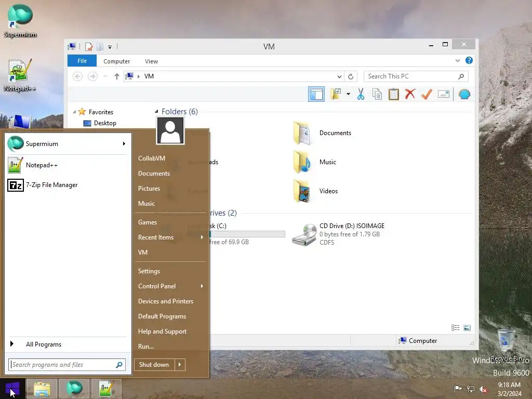The height and width of the screenshot is (399, 532).
Task: Click the Search This PC field
Action: tap(416, 76)
